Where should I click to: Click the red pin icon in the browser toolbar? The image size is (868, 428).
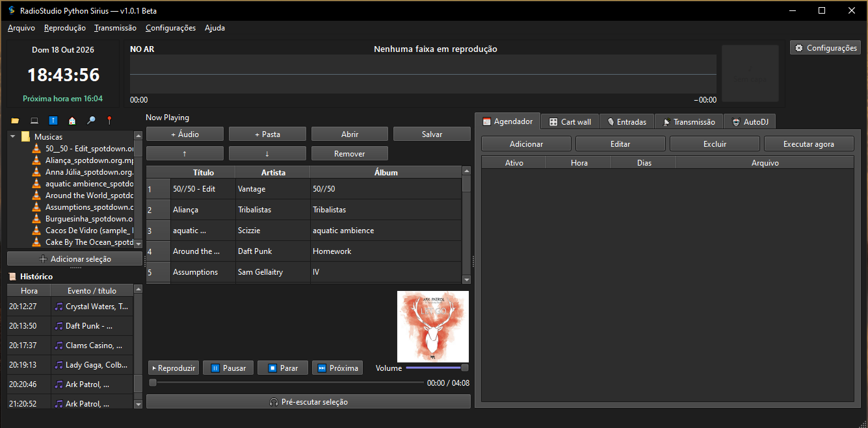109,121
